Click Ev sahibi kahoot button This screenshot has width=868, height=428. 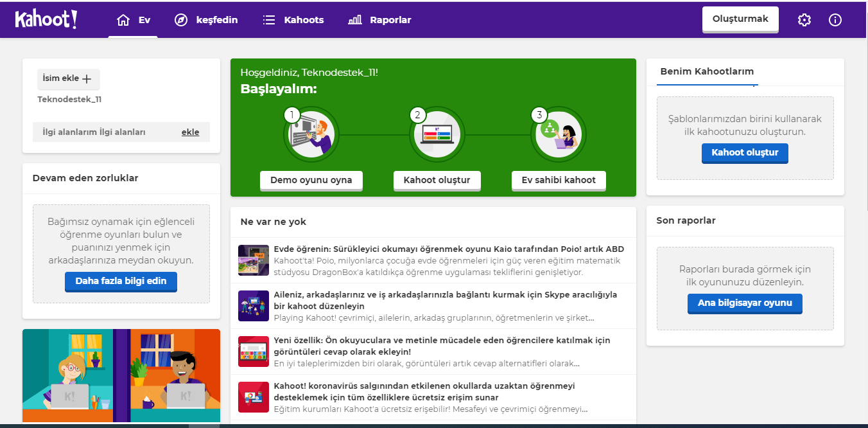[x=559, y=180]
